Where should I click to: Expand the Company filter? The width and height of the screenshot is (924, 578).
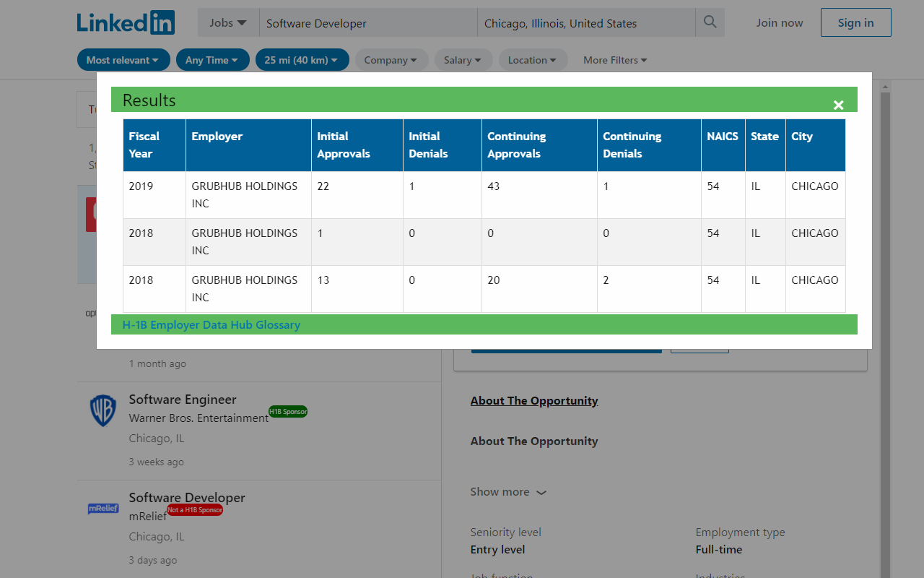391,60
